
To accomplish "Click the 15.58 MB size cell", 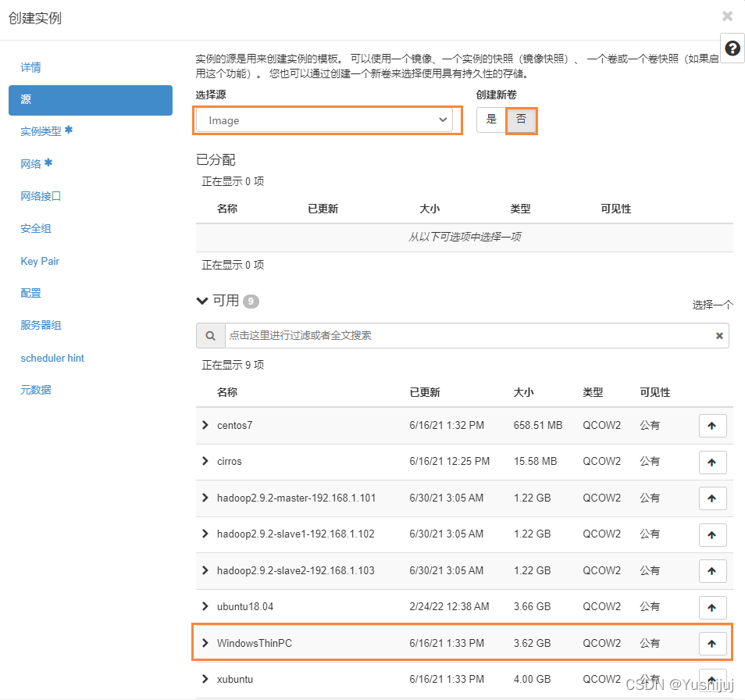I will tap(535, 462).
